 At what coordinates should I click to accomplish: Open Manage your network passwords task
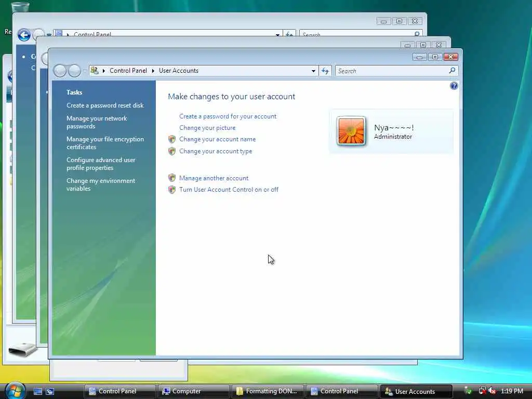coord(97,122)
